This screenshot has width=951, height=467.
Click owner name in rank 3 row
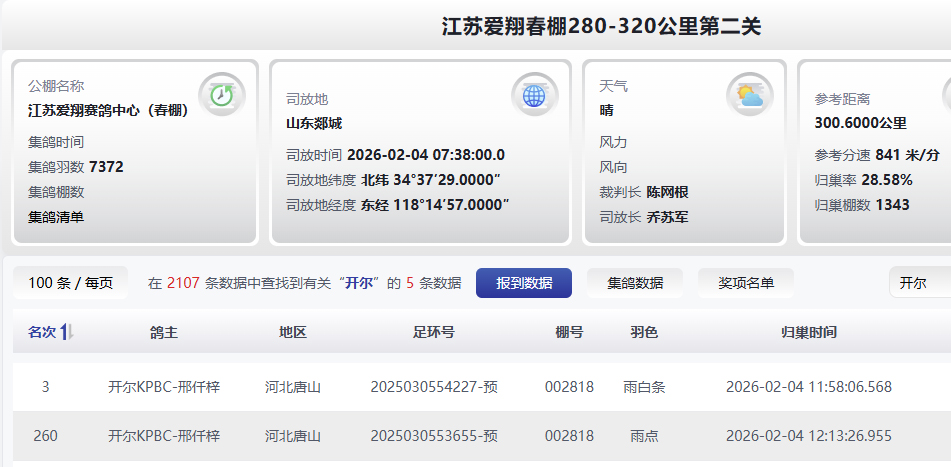click(163, 386)
